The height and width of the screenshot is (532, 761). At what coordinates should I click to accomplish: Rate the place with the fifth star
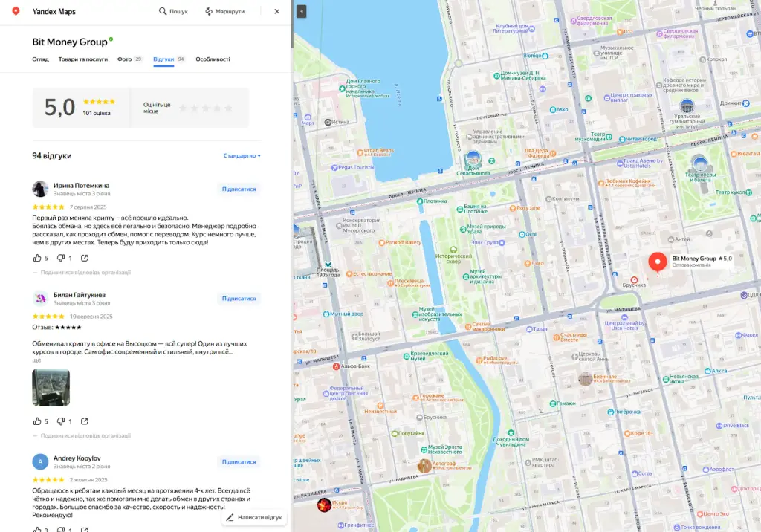point(229,108)
